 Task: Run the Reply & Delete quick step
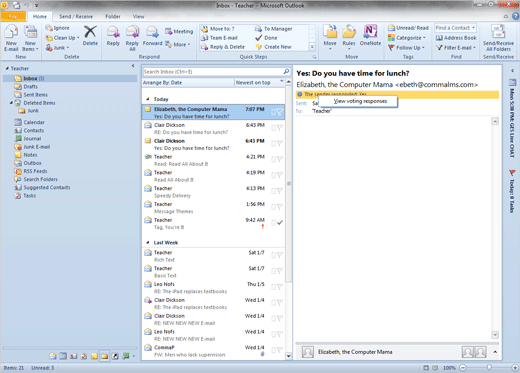click(x=223, y=47)
